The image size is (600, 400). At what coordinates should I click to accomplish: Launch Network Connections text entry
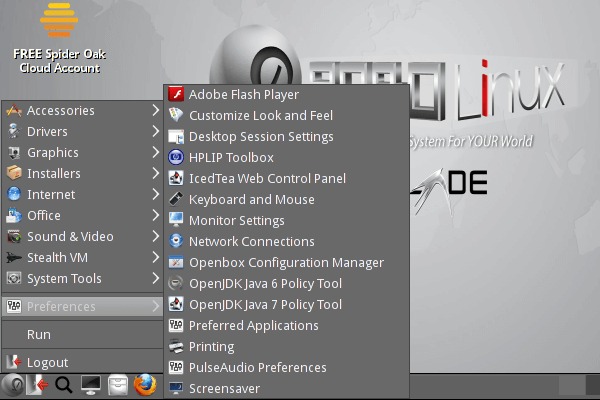pos(252,242)
